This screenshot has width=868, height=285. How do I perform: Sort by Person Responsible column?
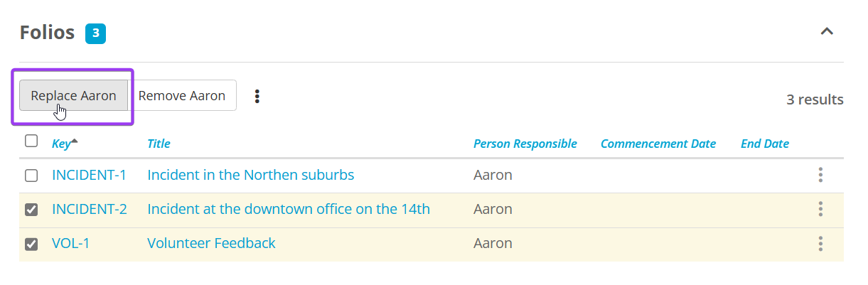pos(525,144)
